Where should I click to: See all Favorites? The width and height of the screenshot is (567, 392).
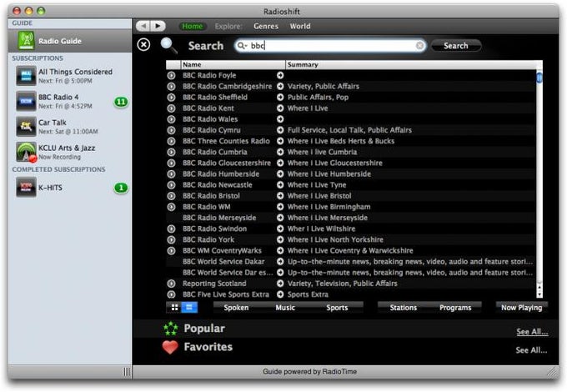click(x=531, y=350)
